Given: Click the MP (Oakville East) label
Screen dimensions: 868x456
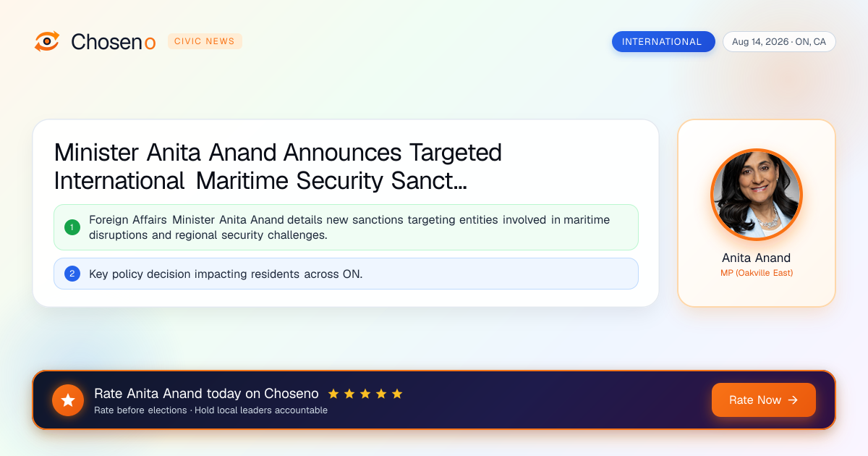Looking at the screenshot, I should pyautogui.click(x=757, y=273).
